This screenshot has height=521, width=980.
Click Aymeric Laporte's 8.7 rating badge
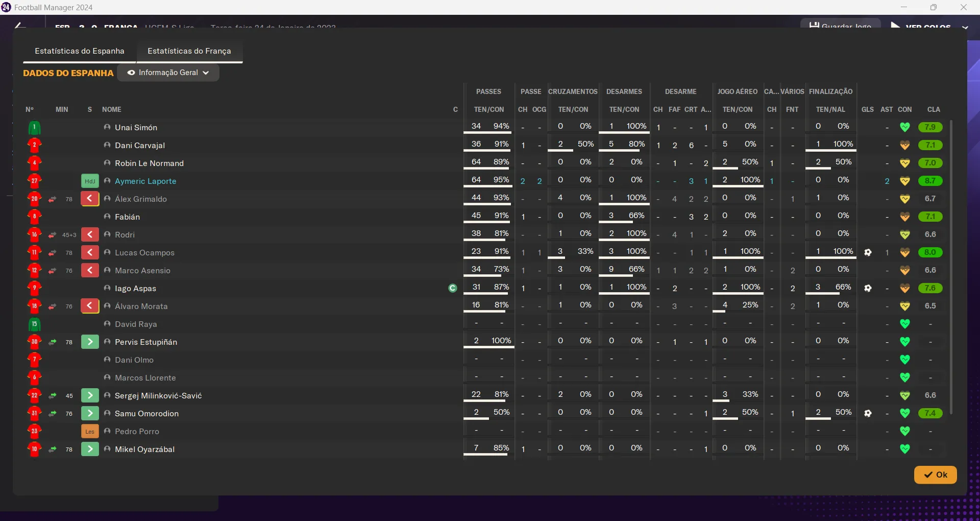(930, 181)
